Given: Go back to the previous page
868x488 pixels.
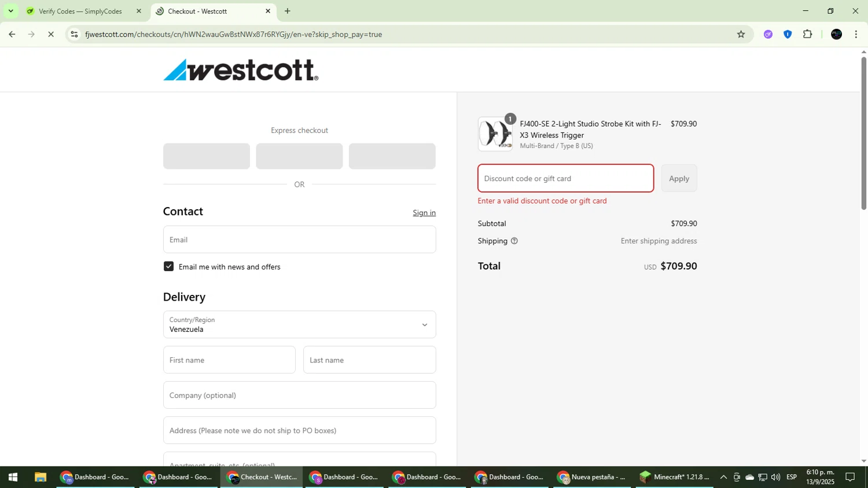Looking at the screenshot, I should [12, 34].
